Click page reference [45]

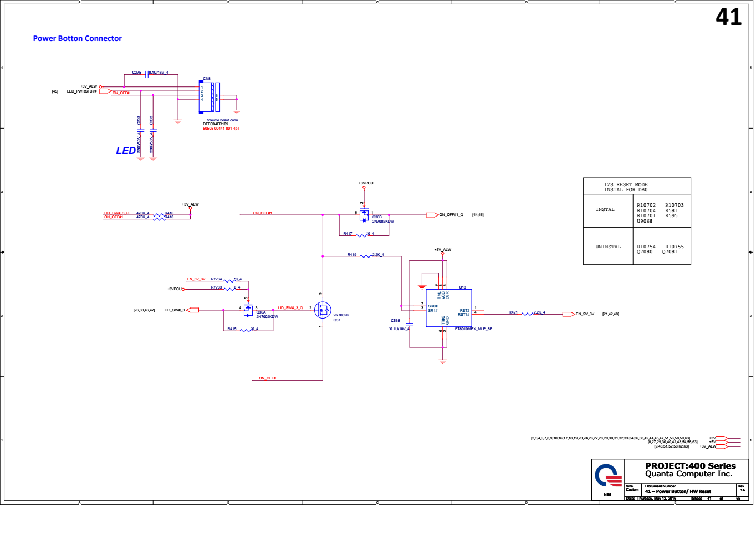[55, 91]
